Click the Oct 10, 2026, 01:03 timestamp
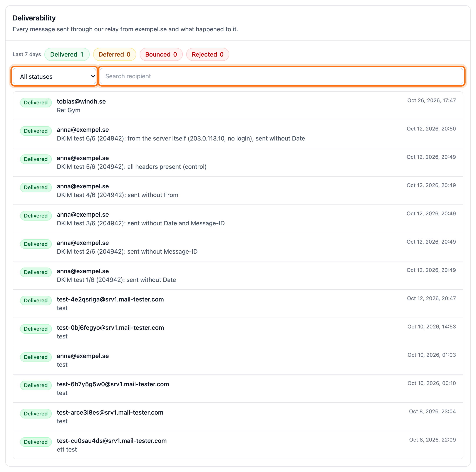476x472 pixels. (431, 355)
